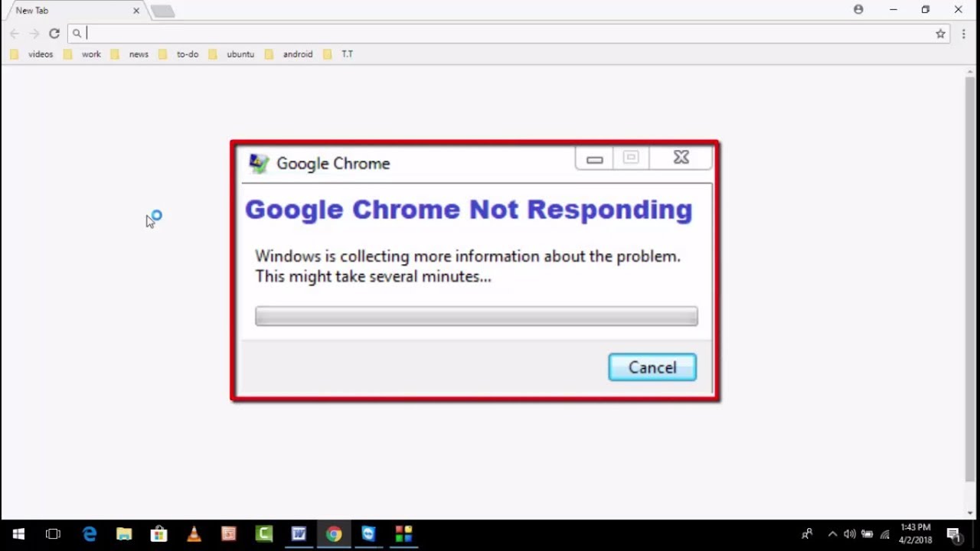Switch to Word on the taskbar
Viewport: 980px width, 551px height.
(x=299, y=534)
